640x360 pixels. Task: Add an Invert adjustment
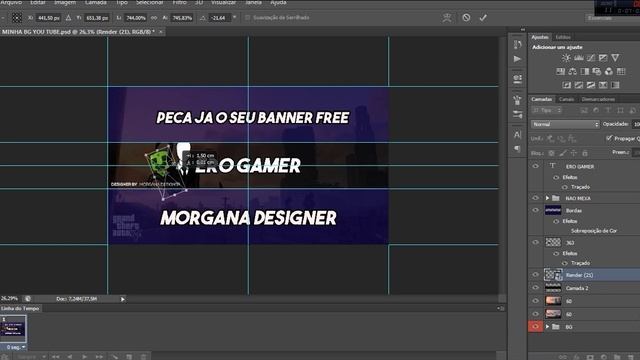coord(567,85)
